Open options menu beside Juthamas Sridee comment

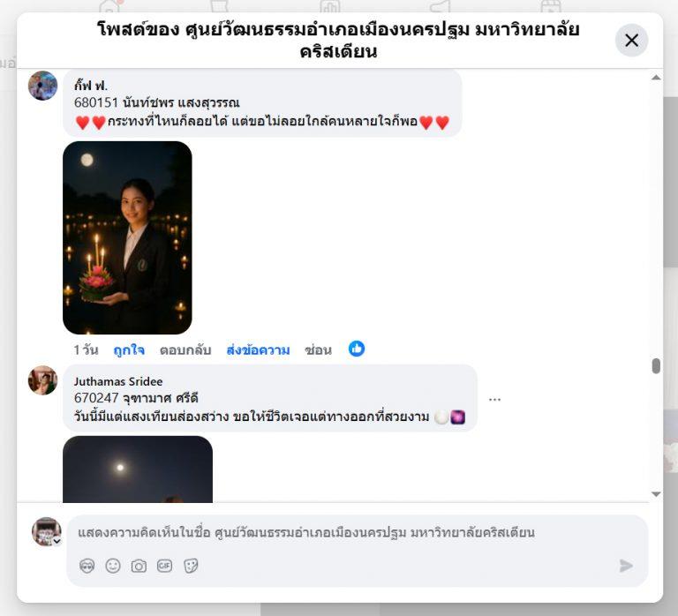[494, 400]
